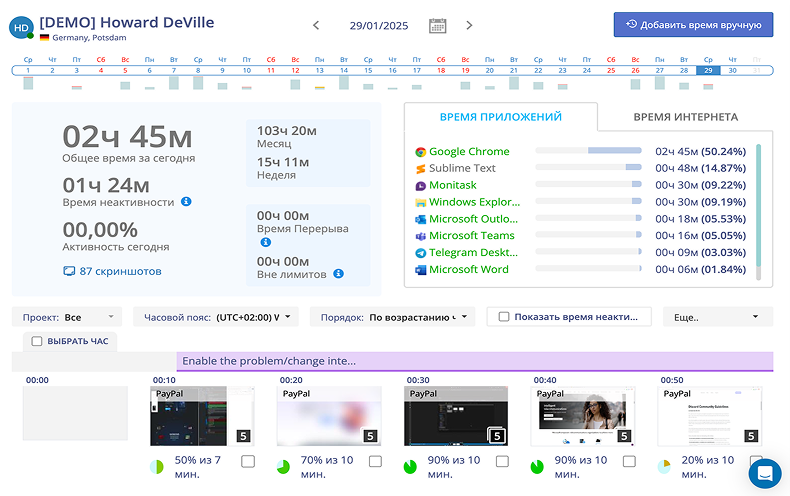Open the chat support widget icon

point(765,473)
